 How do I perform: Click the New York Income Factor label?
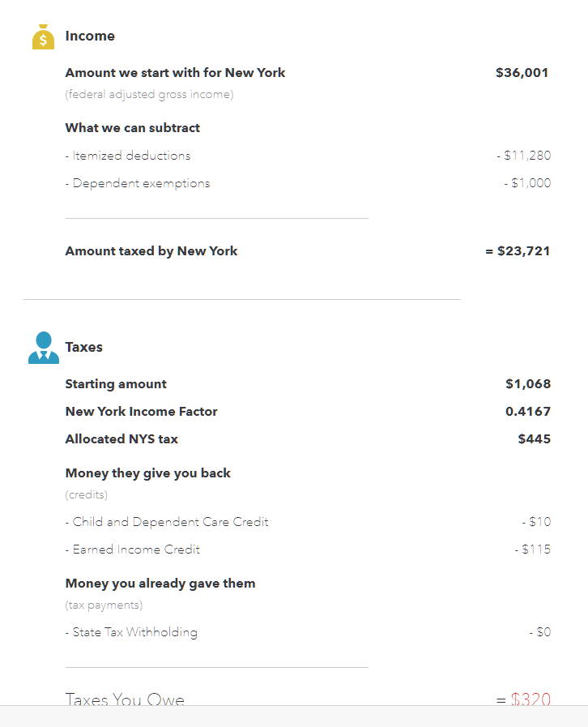click(142, 412)
